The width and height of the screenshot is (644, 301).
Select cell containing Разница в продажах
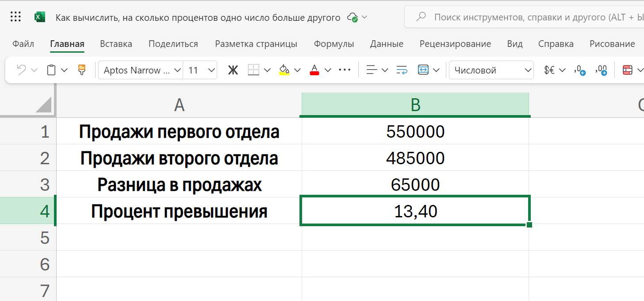pyautogui.click(x=178, y=185)
